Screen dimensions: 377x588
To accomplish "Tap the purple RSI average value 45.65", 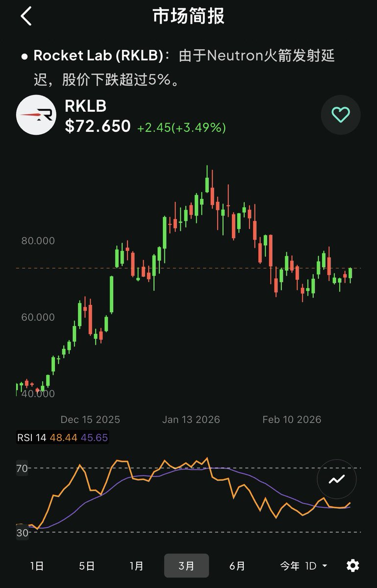I will tap(94, 438).
